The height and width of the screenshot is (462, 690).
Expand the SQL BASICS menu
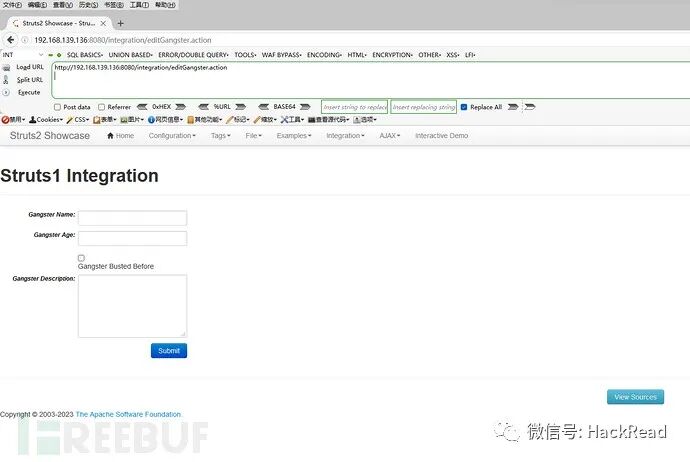pyautogui.click(x=85, y=55)
